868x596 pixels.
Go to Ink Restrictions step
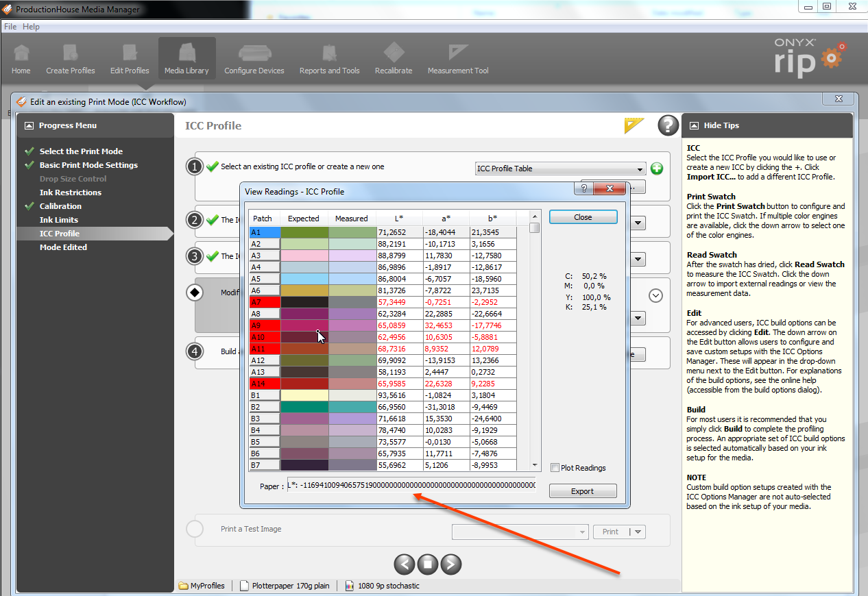71,193
